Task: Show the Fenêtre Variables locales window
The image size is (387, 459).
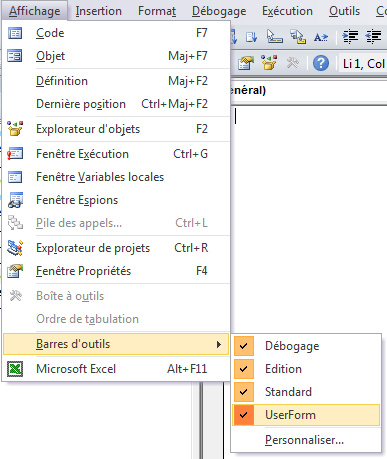Action: click(116, 177)
